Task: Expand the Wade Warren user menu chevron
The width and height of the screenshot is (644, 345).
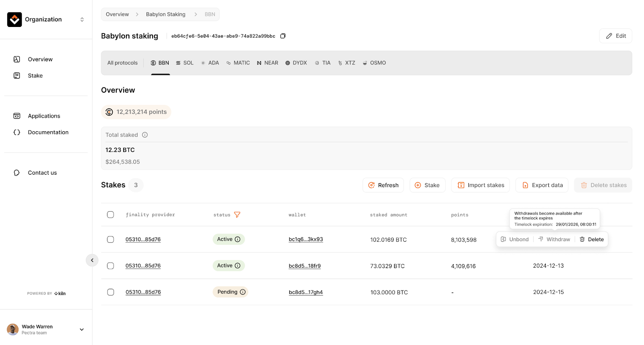Action: pyautogui.click(x=82, y=329)
